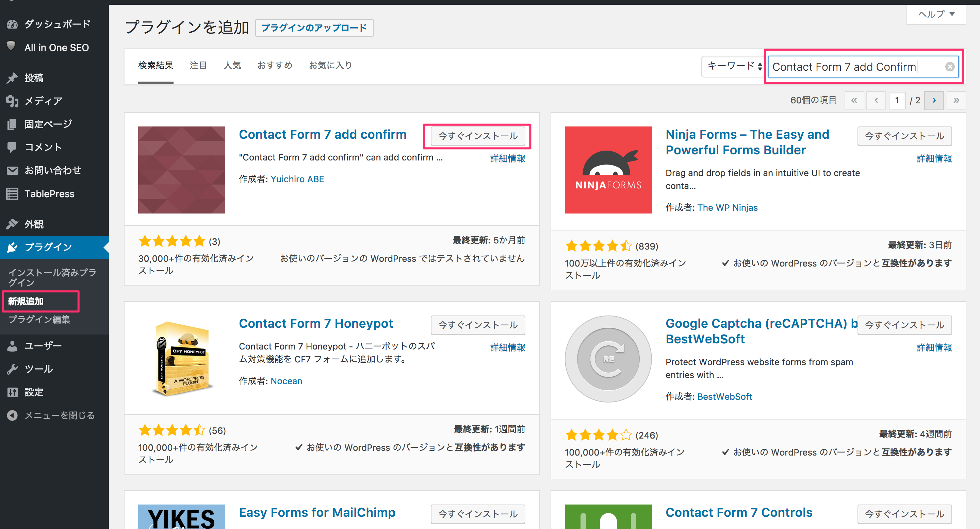Expand the ヘルプ help dropdown
Viewport: 980px width, 529px height.
tap(936, 14)
